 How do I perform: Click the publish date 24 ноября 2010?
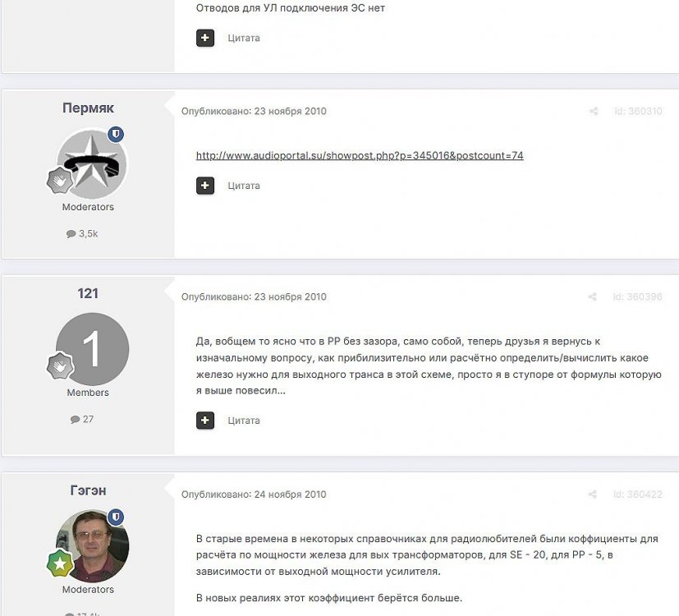(290, 494)
